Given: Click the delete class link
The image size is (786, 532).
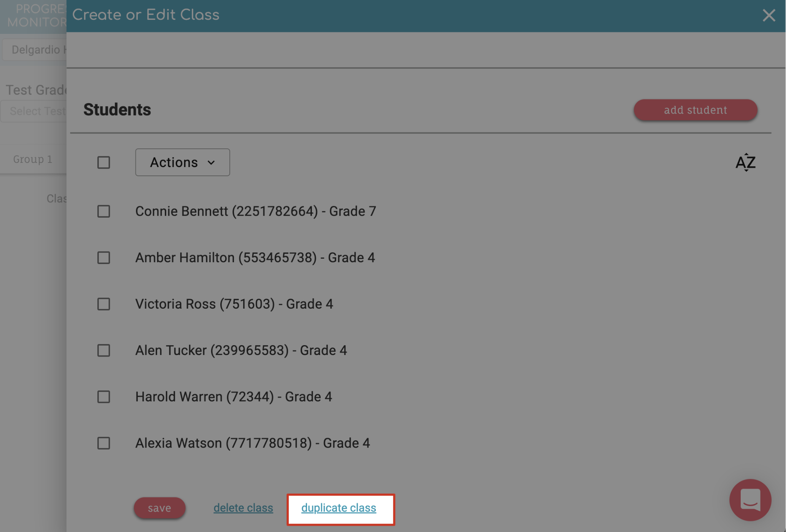Looking at the screenshot, I should (243, 508).
